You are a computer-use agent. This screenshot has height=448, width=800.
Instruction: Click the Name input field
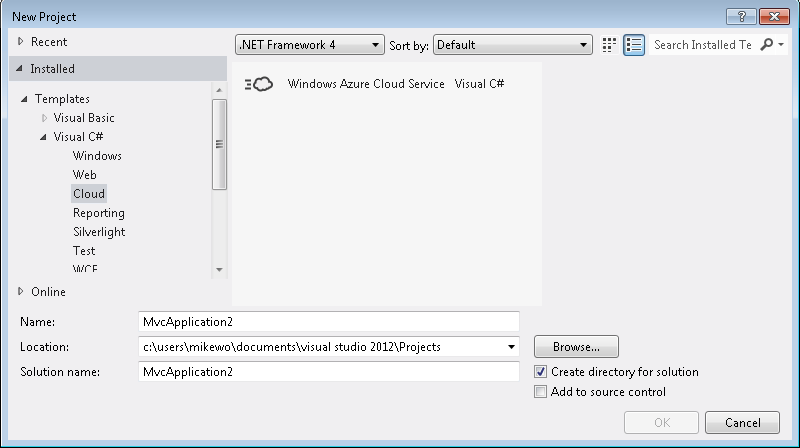point(329,322)
